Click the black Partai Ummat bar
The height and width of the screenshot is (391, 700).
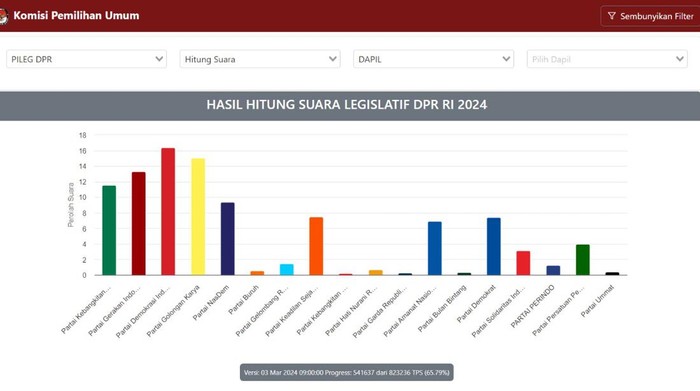tap(612, 274)
